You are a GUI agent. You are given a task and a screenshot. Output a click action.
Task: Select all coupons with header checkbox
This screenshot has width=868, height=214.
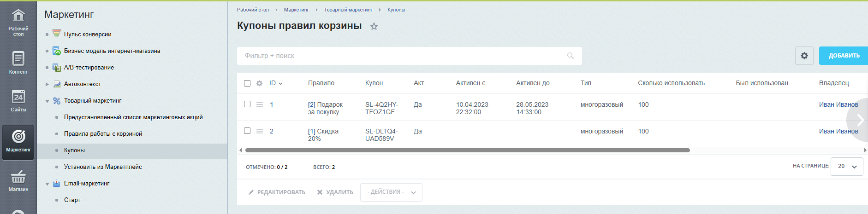pyautogui.click(x=247, y=83)
